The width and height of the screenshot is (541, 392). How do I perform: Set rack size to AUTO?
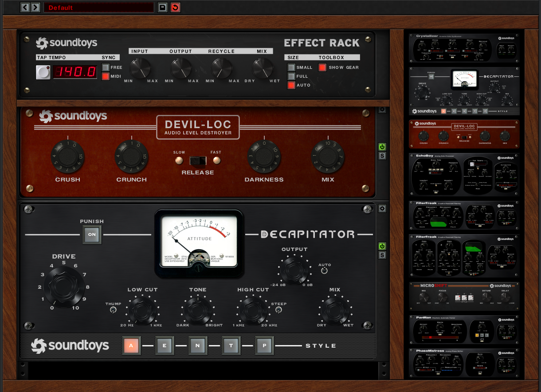291,85
